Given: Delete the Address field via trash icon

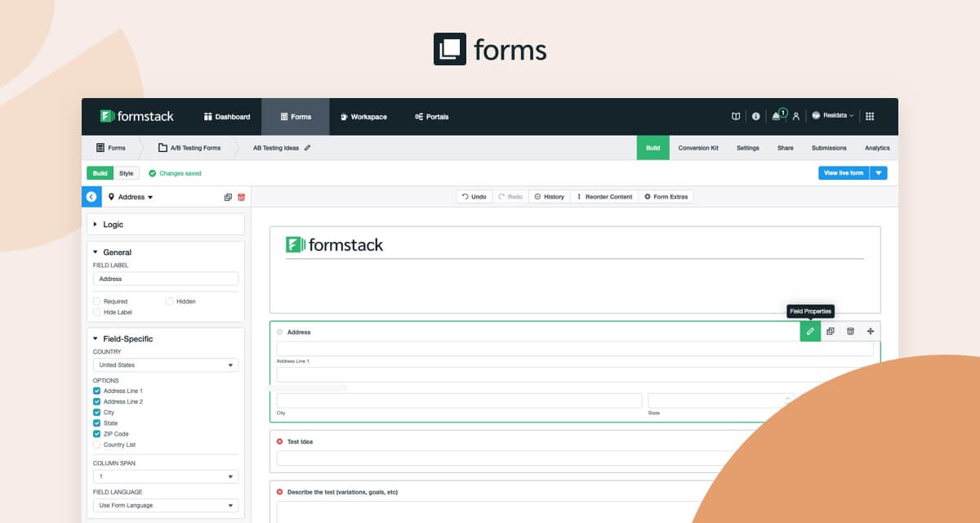Looking at the screenshot, I should point(849,331).
